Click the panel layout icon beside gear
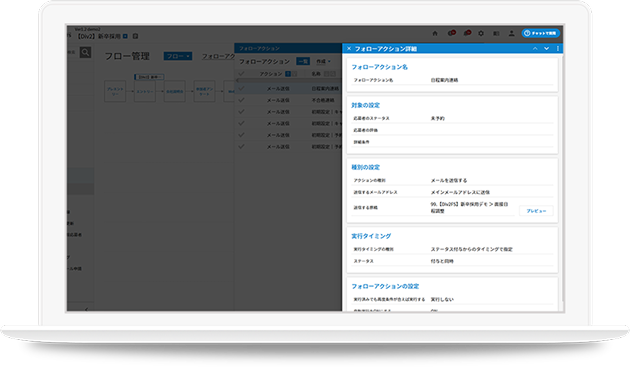Viewport: 630px width, 368px height. pos(496,33)
